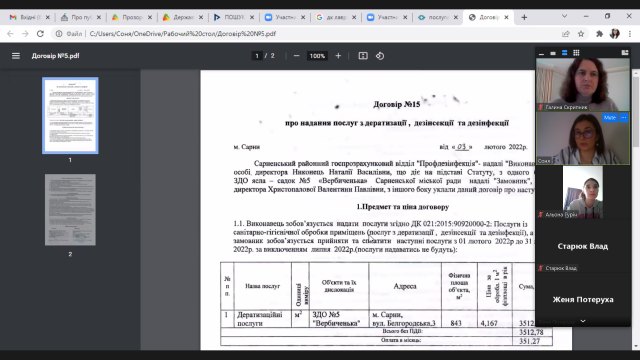Switch Zoom panel to grid view

pyautogui.click(x=576, y=53)
